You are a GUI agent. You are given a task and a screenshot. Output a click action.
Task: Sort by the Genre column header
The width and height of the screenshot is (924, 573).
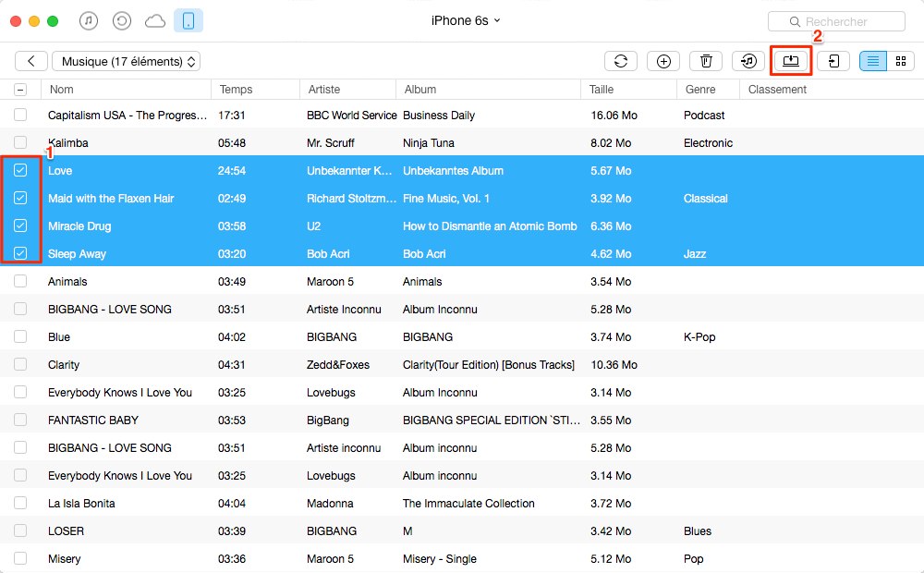pos(709,90)
